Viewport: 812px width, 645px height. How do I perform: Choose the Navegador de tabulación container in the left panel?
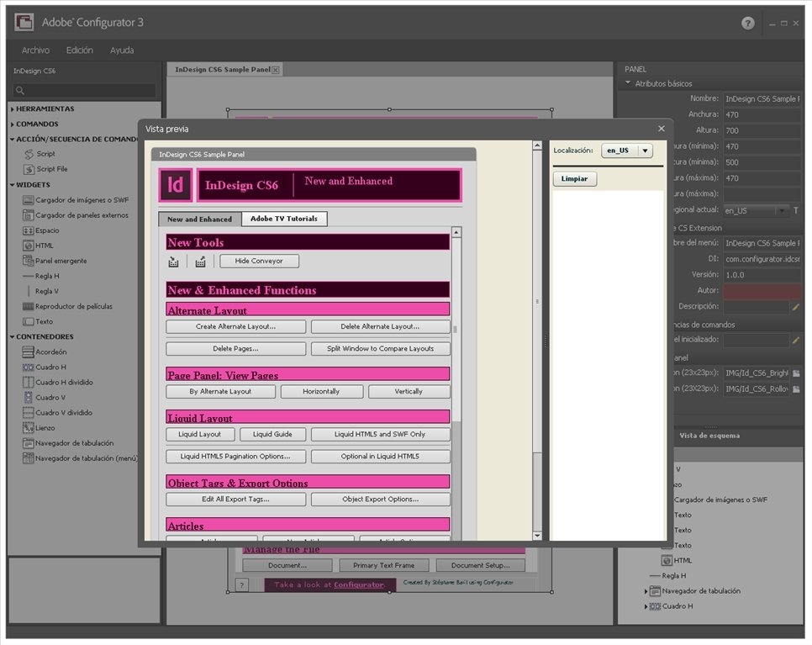(68, 443)
